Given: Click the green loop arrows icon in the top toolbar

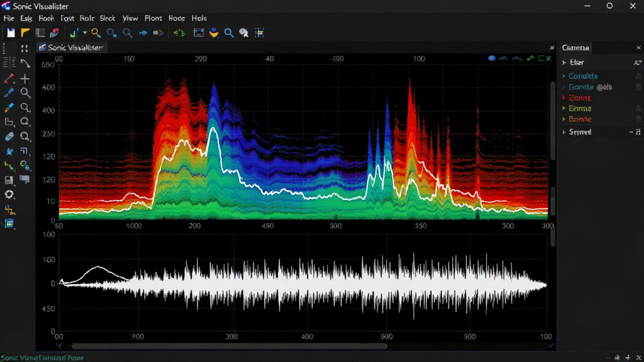Looking at the screenshot, I should click(x=179, y=33).
